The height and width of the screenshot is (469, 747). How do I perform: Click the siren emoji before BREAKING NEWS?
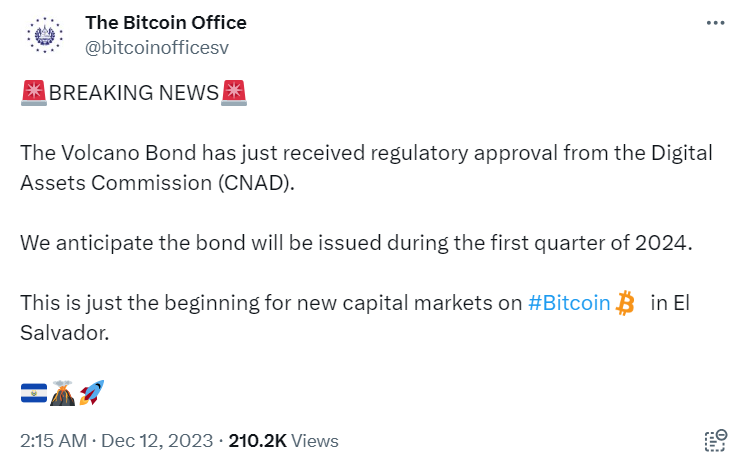pos(33,93)
